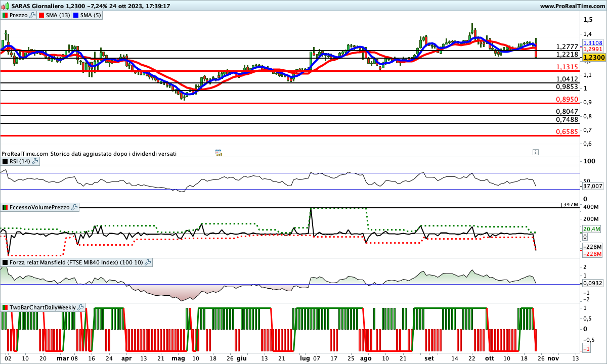Click the 1,2777 horizontal level label
This screenshot has width=607, height=364.
567,47
